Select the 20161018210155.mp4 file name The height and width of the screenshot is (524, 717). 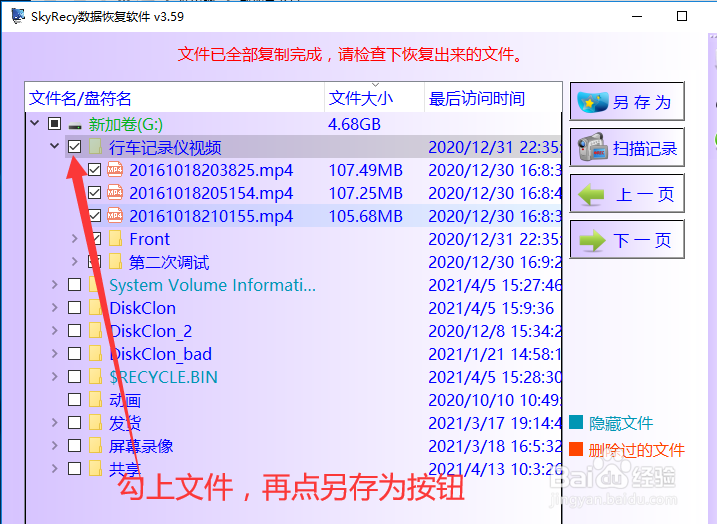tap(211, 216)
